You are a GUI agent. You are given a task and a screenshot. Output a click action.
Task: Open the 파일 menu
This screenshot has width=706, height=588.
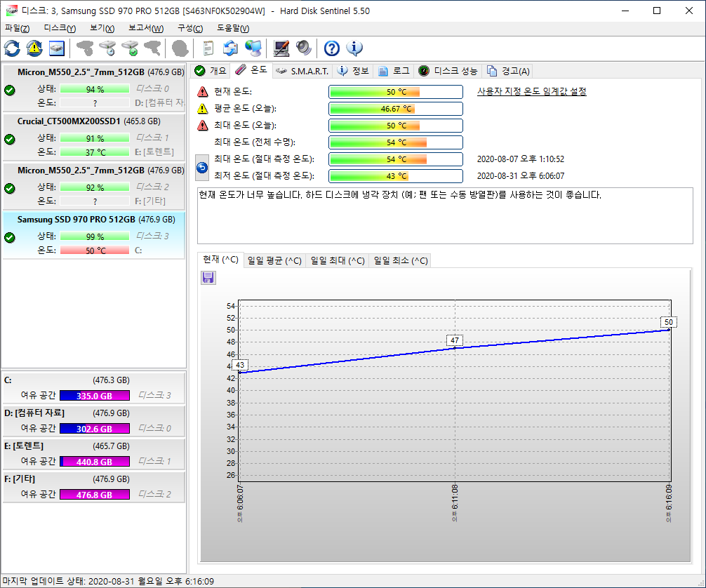[x=17, y=28]
